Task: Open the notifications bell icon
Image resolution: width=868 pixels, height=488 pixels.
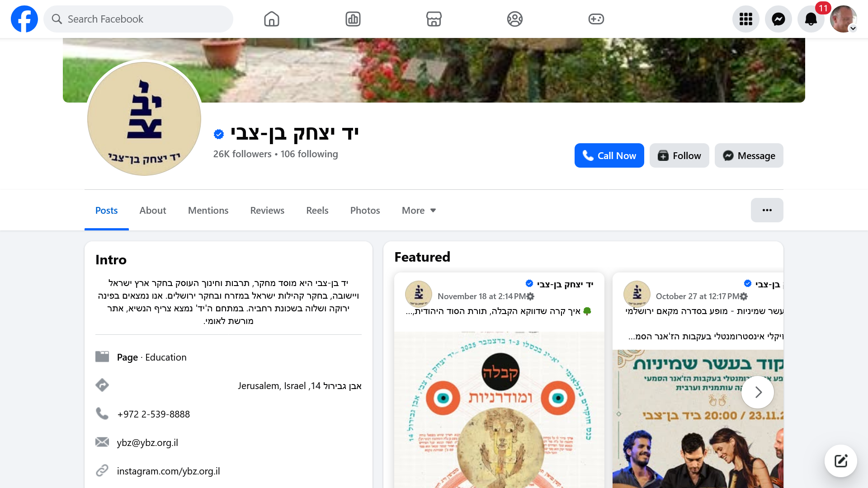Action: click(x=811, y=19)
